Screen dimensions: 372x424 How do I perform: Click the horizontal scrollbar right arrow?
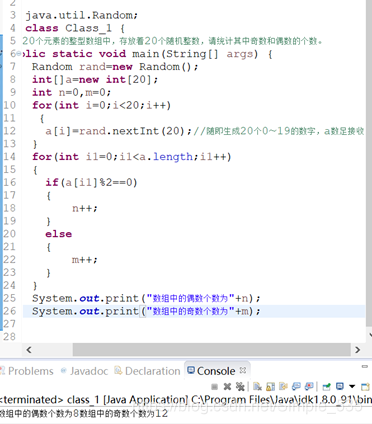(358, 350)
